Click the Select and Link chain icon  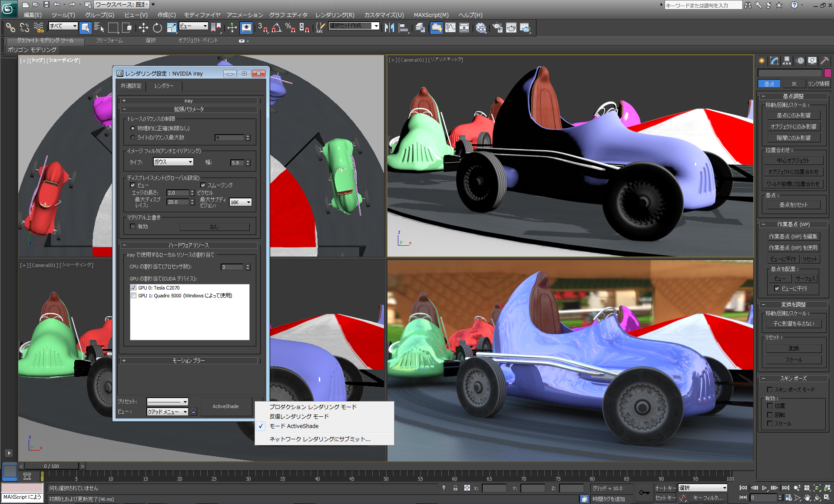pyautogui.click(x=10, y=28)
